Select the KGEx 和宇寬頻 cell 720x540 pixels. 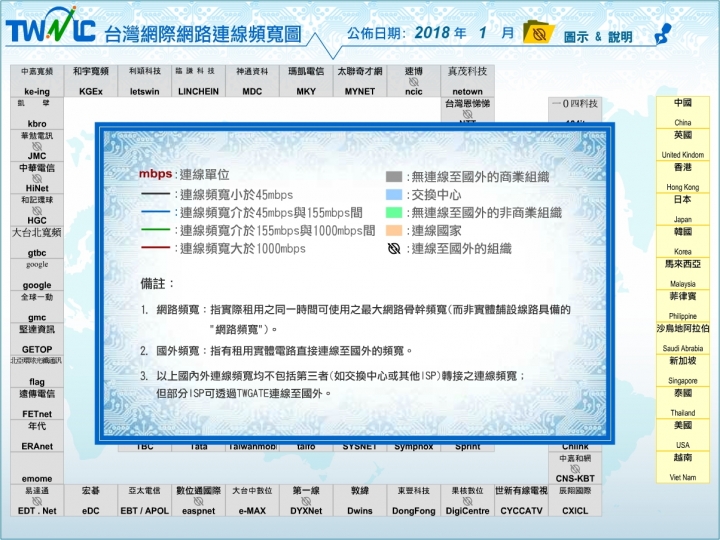click(x=91, y=81)
